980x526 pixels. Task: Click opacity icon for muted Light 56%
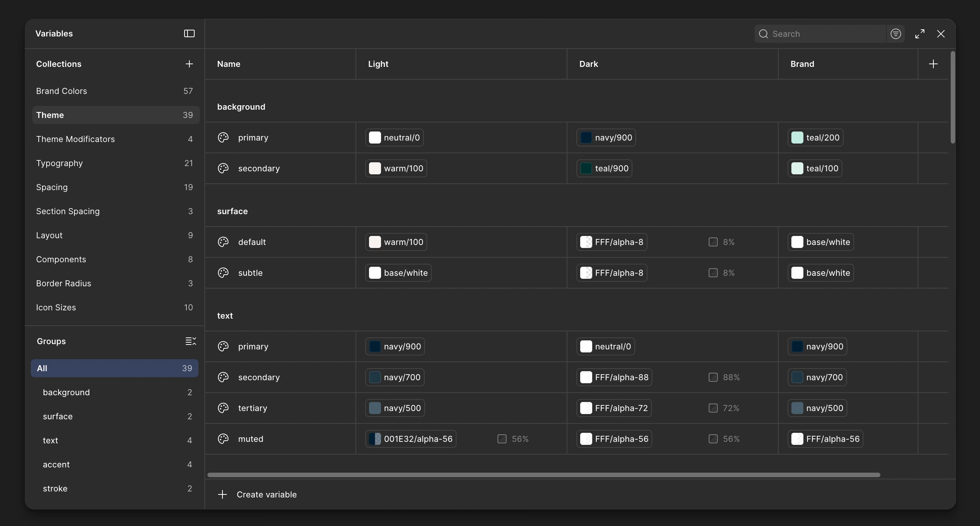(x=502, y=439)
